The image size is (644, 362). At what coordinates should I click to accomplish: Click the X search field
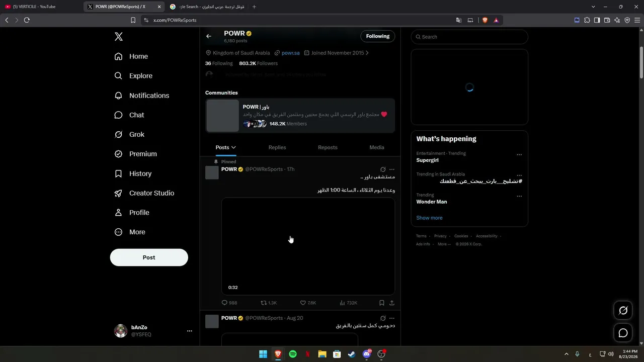[x=469, y=37]
